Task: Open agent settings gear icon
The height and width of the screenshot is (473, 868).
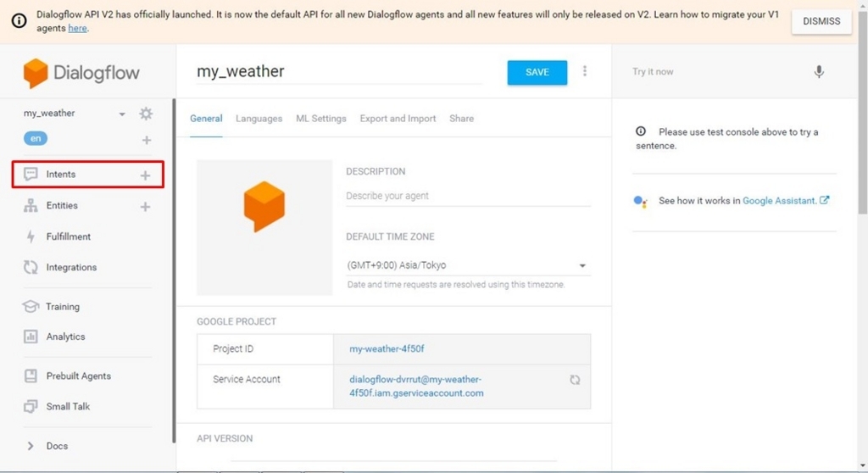Action: pos(146,114)
